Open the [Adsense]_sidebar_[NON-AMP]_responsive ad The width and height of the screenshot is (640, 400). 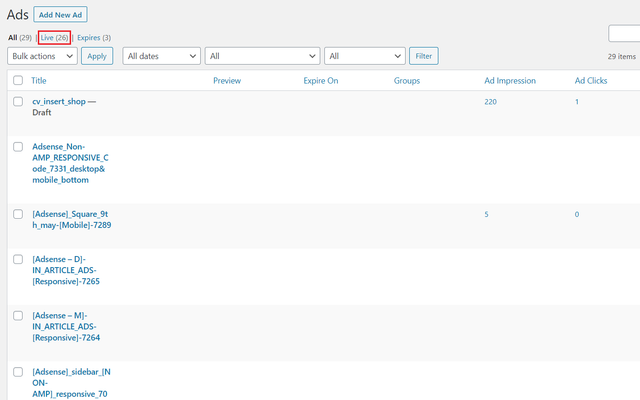(71, 383)
